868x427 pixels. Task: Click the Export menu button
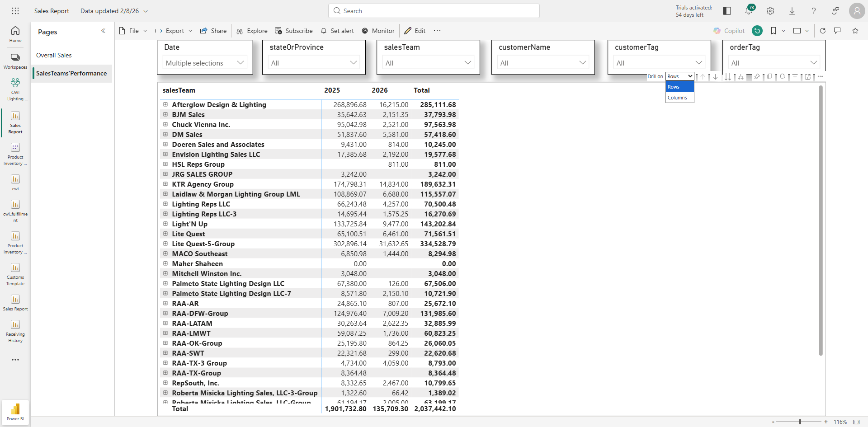pos(174,31)
